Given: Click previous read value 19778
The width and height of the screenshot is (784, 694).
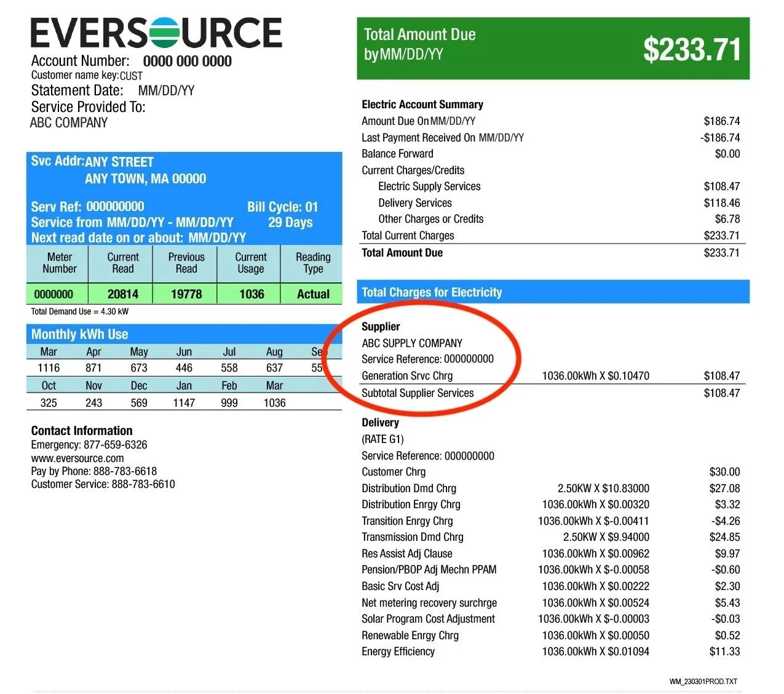Looking at the screenshot, I should 186,294.
